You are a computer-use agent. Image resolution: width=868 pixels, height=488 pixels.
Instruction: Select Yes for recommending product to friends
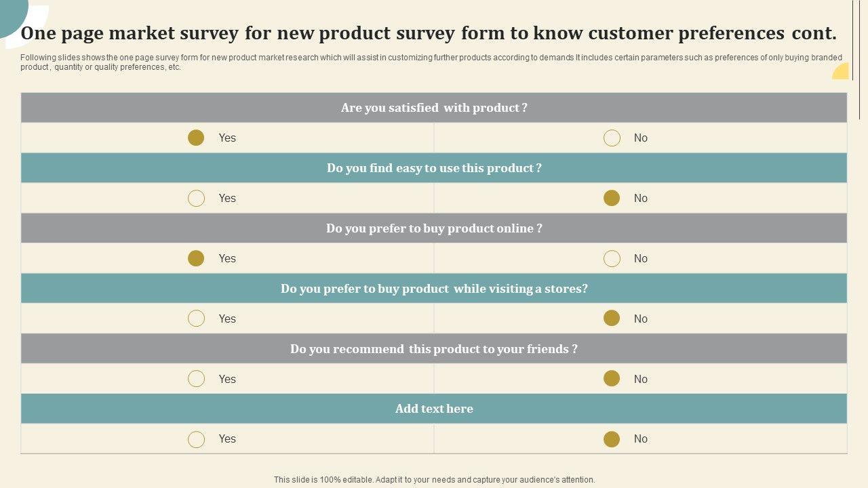(x=196, y=379)
